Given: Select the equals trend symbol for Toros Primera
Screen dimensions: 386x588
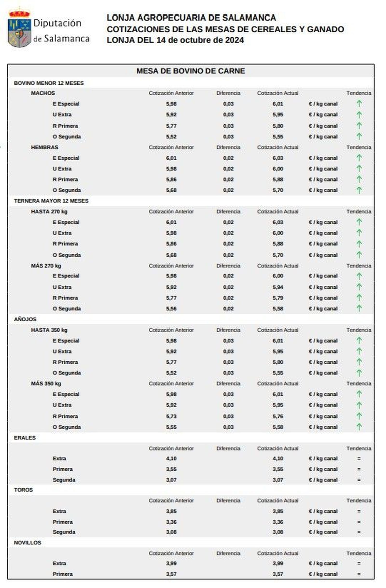Looking at the screenshot, I should tap(359, 522).
